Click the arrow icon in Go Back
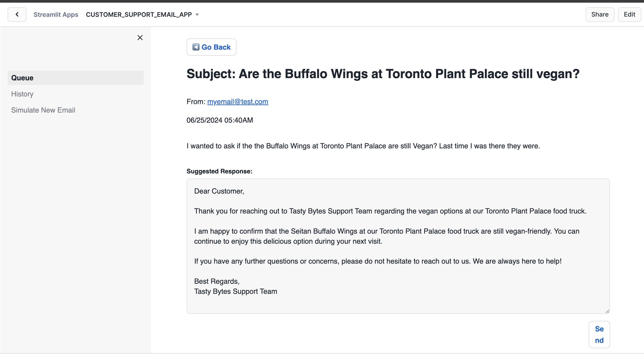The width and height of the screenshot is (644, 354). coord(196,47)
